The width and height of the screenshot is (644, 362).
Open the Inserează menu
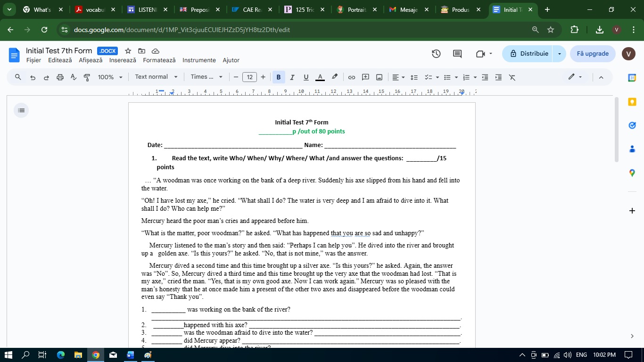(x=123, y=60)
